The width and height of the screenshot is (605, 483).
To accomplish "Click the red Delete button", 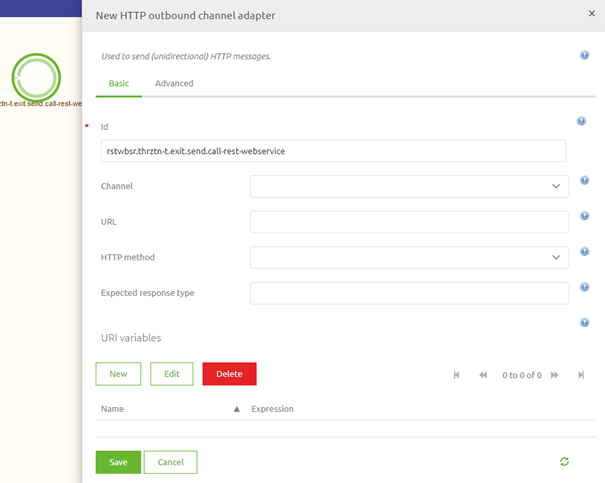I will (230, 374).
